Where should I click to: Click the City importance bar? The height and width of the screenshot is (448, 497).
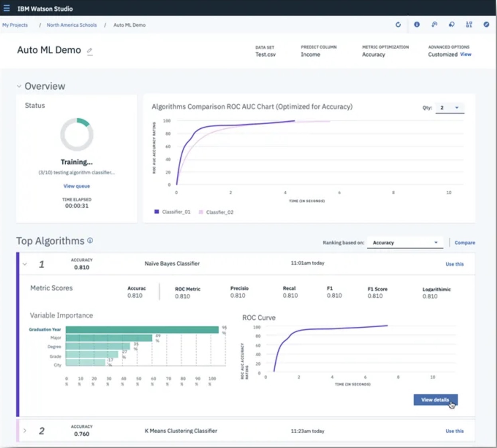point(85,362)
